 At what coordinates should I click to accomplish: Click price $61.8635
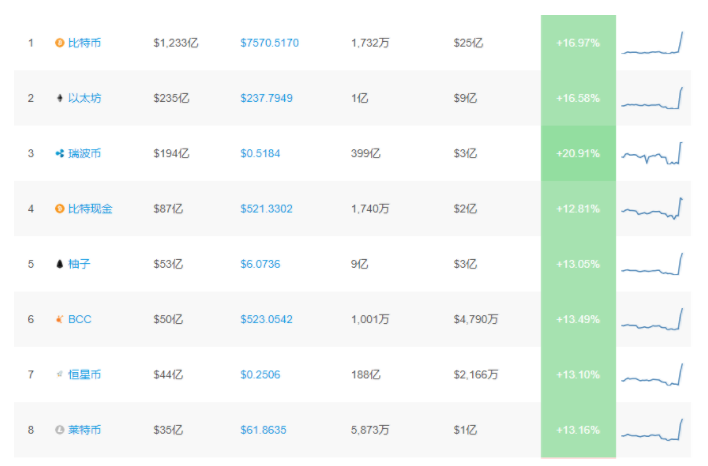click(x=263, y=430)
